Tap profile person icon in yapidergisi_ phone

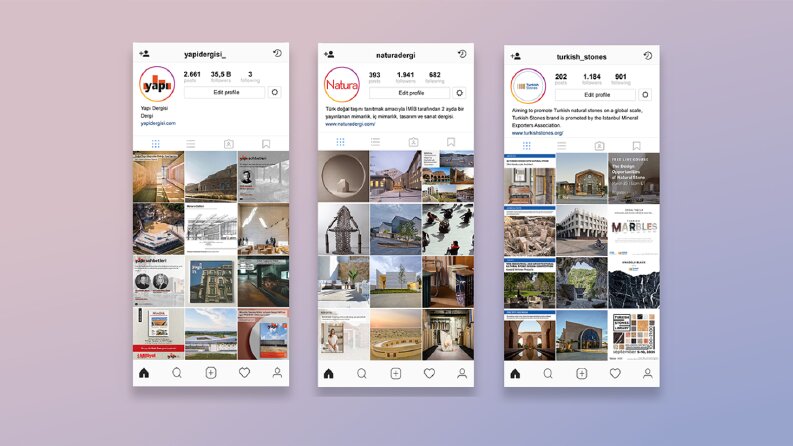(277, 373)
